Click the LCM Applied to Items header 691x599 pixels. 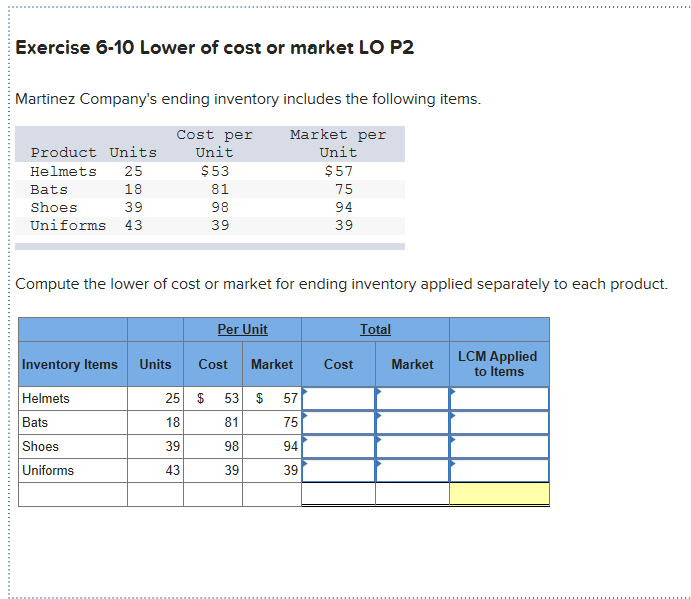498,364
